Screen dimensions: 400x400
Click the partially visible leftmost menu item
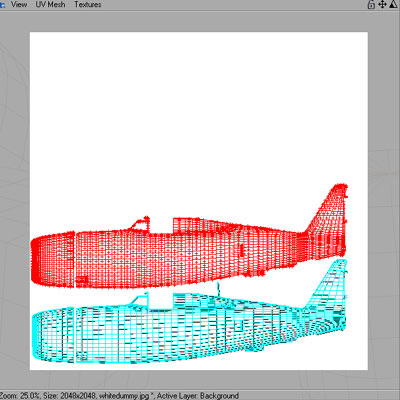[x=2, y=4]
